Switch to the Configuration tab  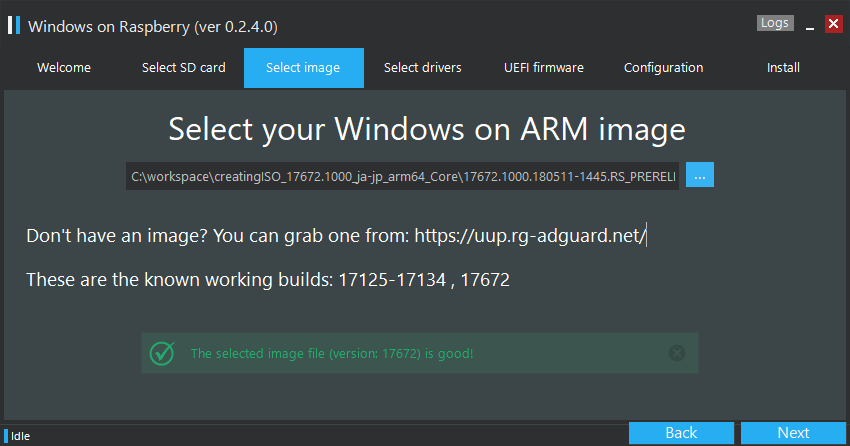tap(664, 68)
